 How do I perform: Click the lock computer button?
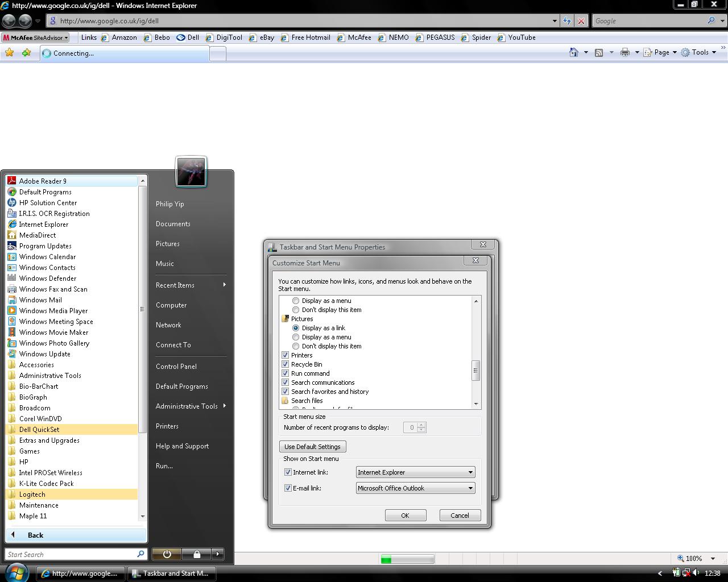pos(197,554)
